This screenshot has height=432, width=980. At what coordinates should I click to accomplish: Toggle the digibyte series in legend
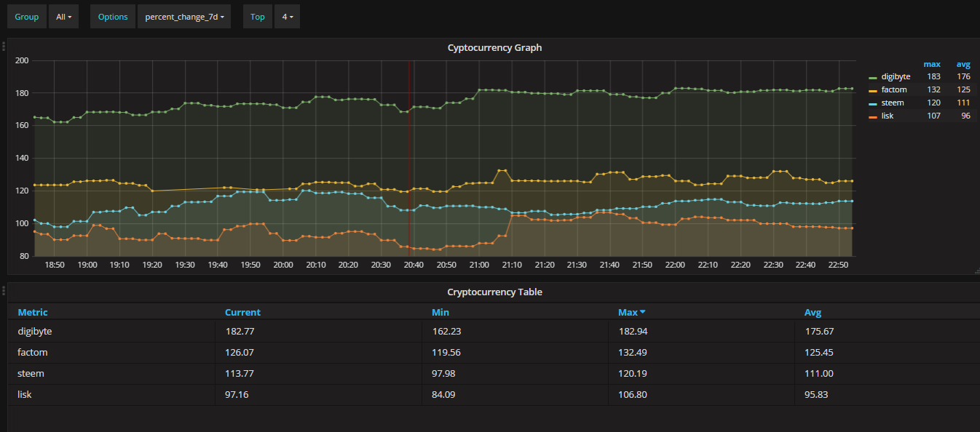coord(896,76)
